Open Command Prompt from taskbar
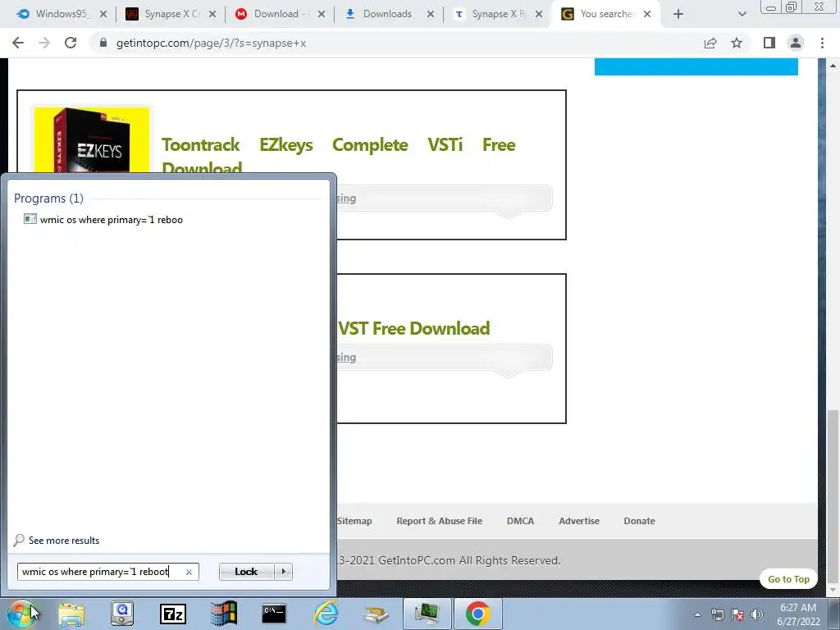The image size is (840, 630). click(274, 614)
